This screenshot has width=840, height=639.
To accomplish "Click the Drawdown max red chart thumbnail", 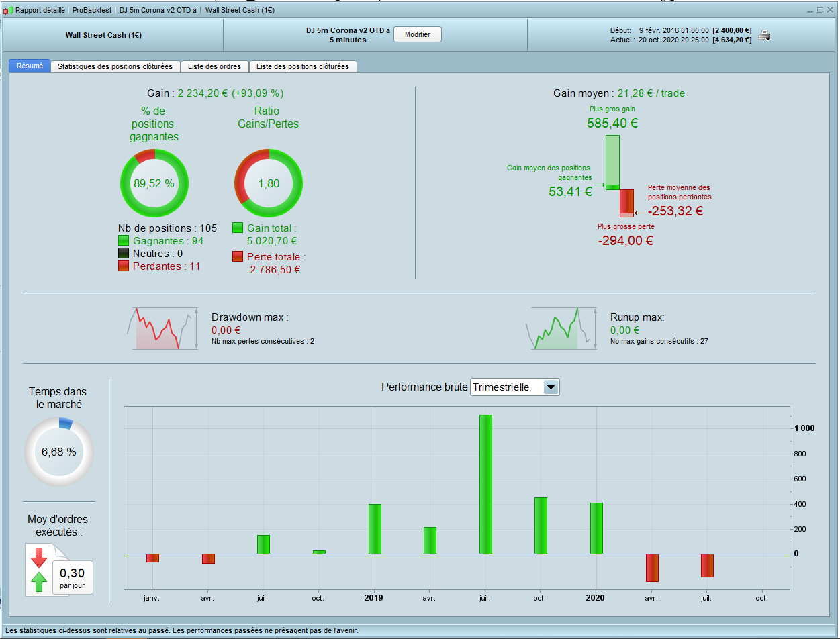I will 162,328.
